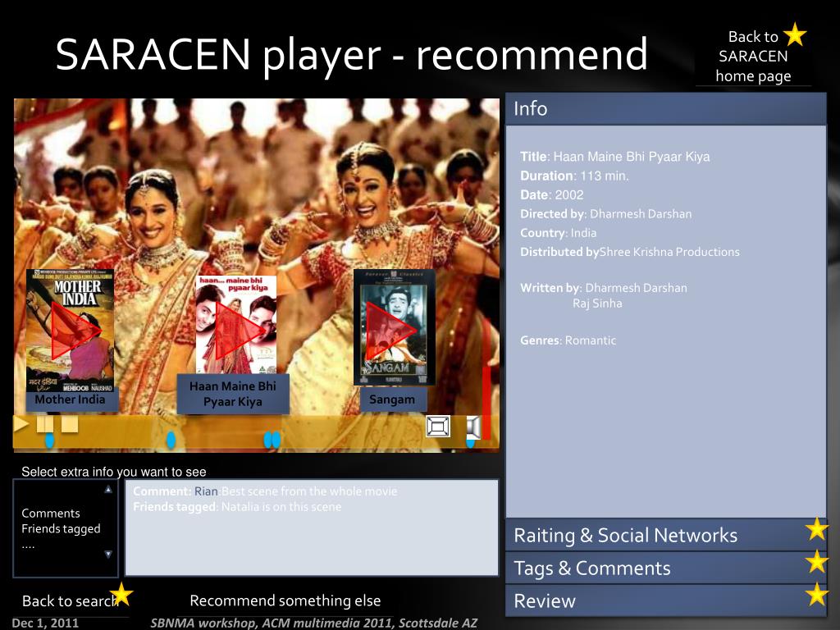The width and height of the screenshot is (840, 630).
Task: Click the 'Genres: Romantic' line
Action: (x=568, y=340)
